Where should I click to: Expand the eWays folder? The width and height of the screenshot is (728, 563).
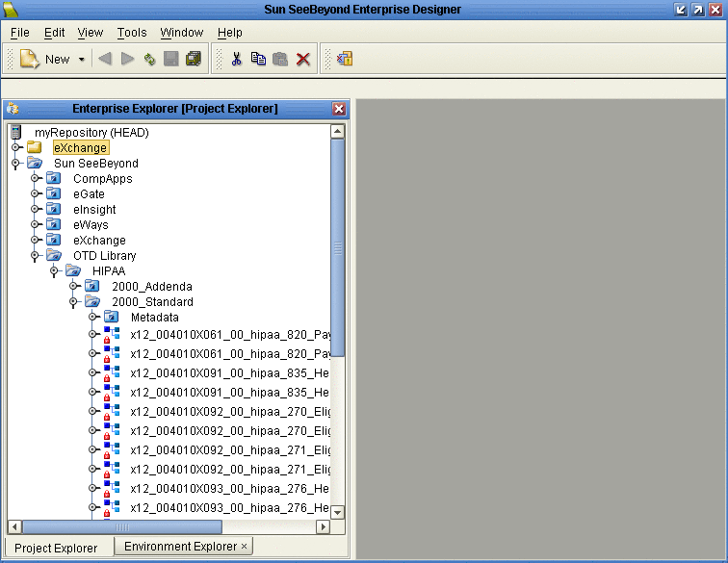pos(35,224)
